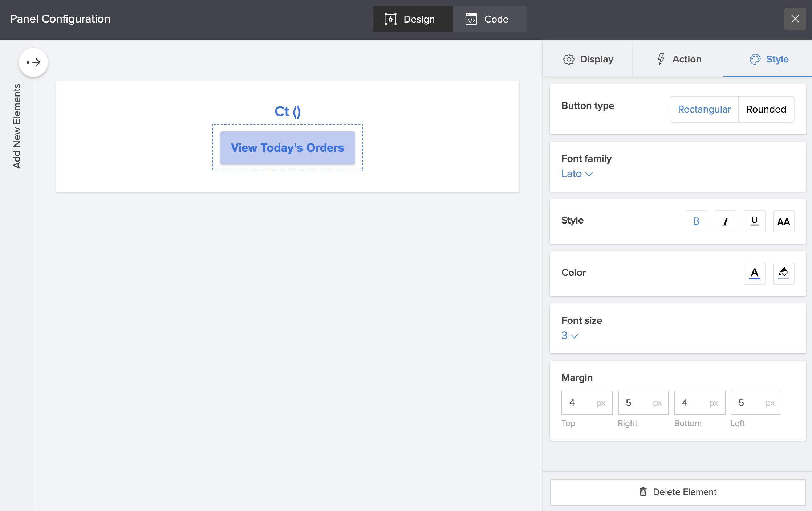Image resolution: width=812 pixels, height=511 pixels.
Task: Toggle italic text style
Action: pyautogui.click(x=725, y=221)
